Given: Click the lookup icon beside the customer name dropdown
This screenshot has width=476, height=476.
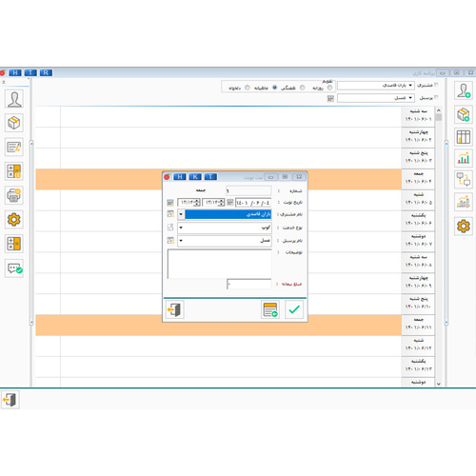Looking at the screenshot, I should click(170, 214).
